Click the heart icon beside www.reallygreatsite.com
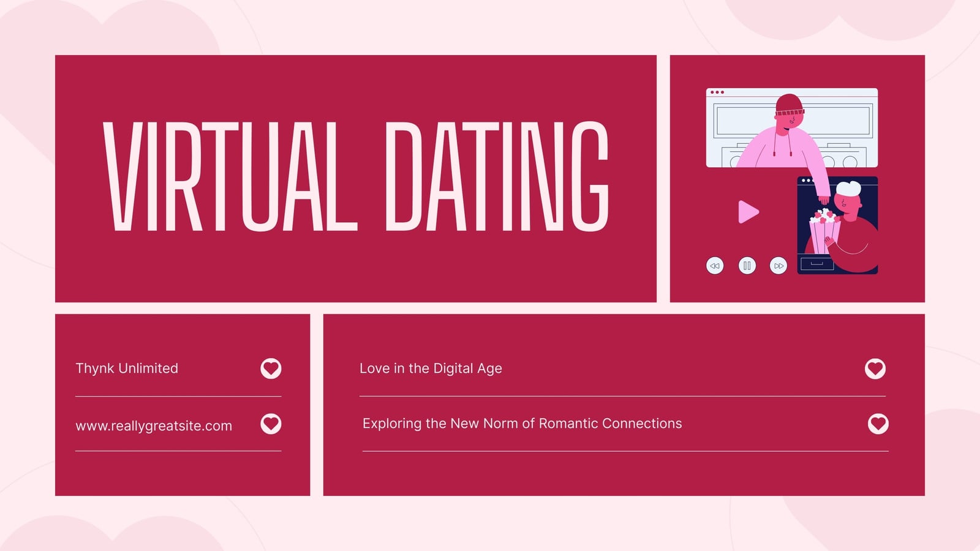Image resolution: width=980 pixels, height=551 pixels. pos(271,424)
